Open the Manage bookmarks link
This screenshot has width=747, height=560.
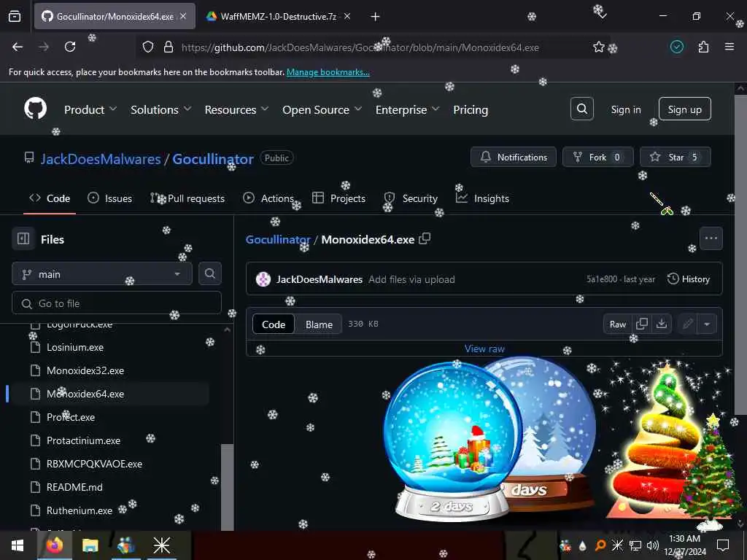pyautogui.click(x=328, y=72)
